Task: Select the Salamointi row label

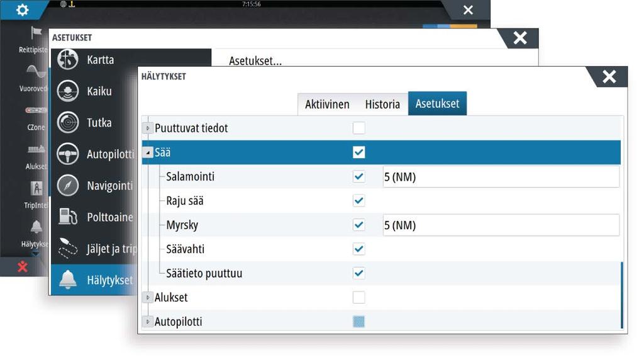Action: [x=190, y=176]
